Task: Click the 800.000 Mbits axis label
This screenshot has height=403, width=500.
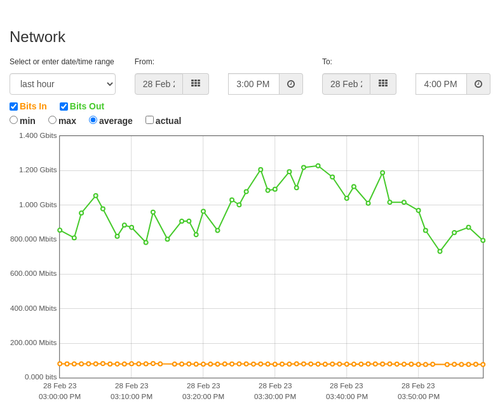Action: point(33,239)
